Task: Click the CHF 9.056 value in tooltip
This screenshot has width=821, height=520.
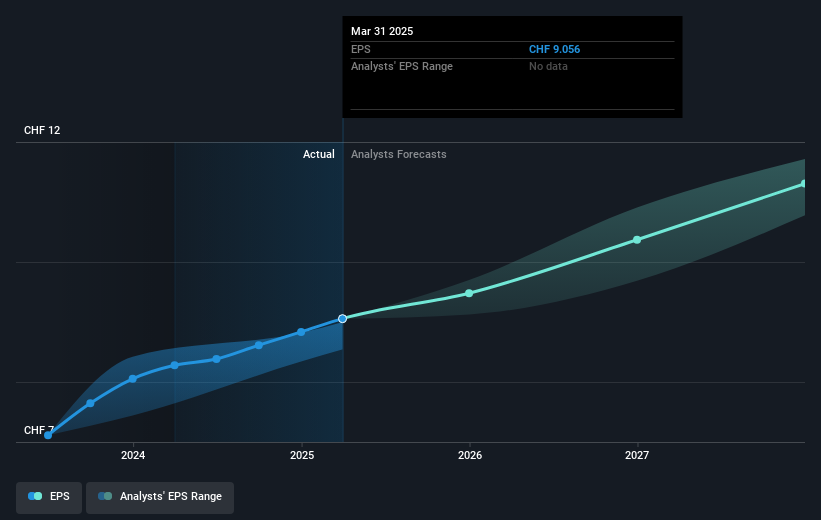Action: pyautogui.click(x=554, y=49)
